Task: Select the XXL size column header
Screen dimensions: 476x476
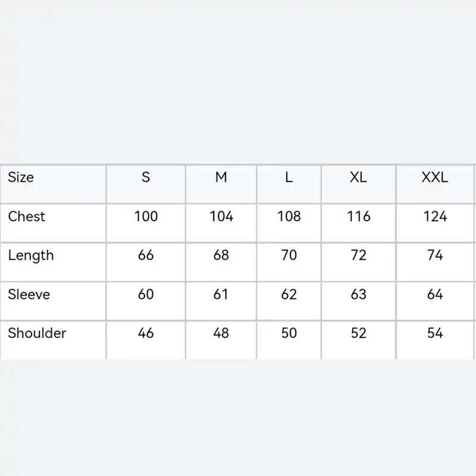Action: (x=435, y=177)
